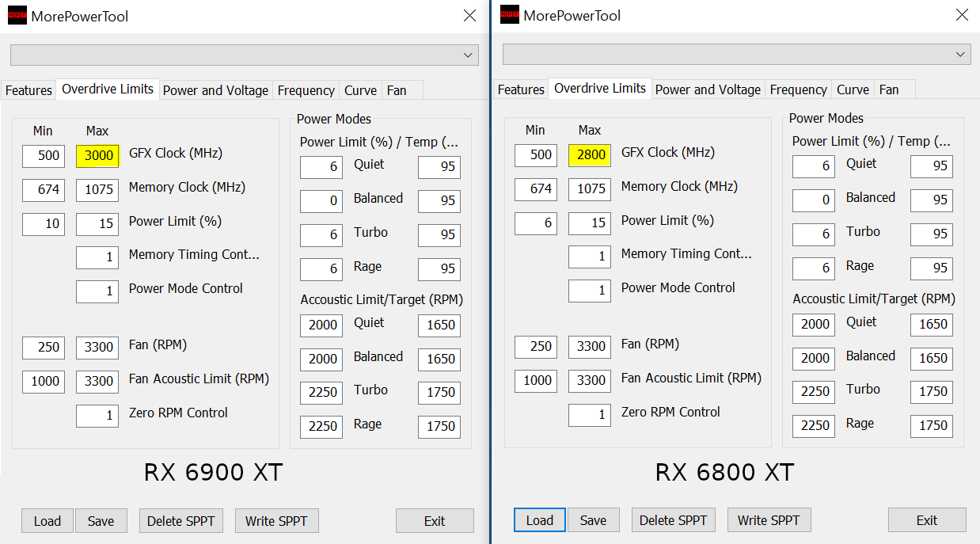Select Overdrive Limits tab in RX 6900 XT window
980x544 pixels.
pyautogui.click(x=108, y=89)
